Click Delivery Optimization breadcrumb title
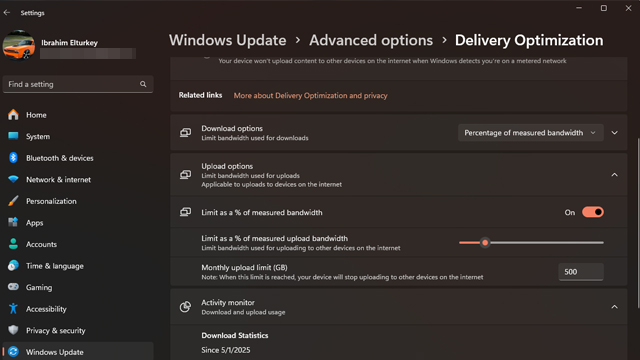The width and height of the screenshot is (640, 360). [529, 40]
